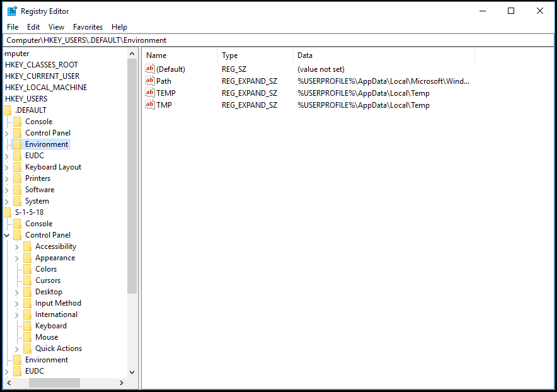Select the Path value's ab icon
The image size is (557, 392).
(x=150, y=81)
